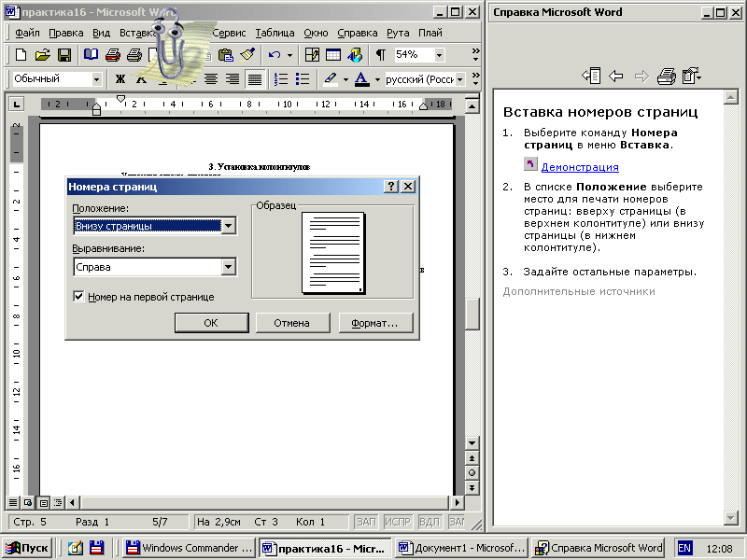Image resolution: width=747 pixels, height=560 pixels.
Task: Open the Tables and Borders tool
Action: point(312,55)
